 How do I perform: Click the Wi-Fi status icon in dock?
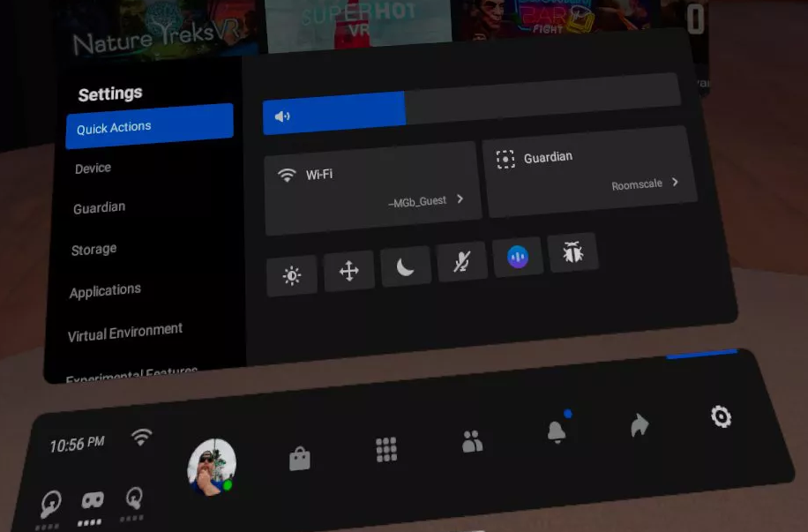[141, 438]
